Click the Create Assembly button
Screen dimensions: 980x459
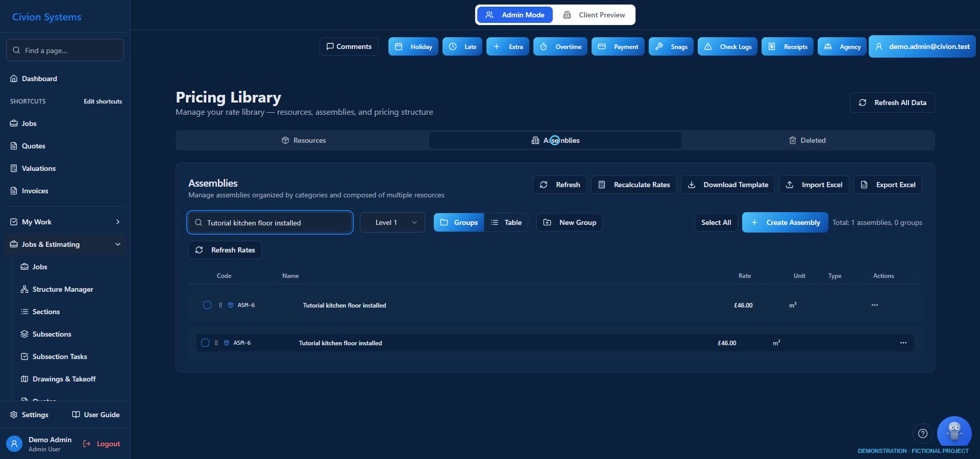point(785,222)
